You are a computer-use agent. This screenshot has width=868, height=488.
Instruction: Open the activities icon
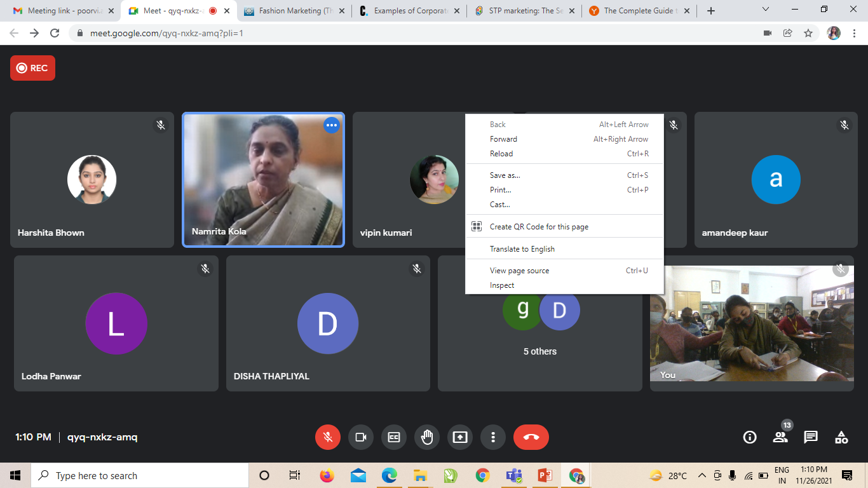(x=841, y=437)
